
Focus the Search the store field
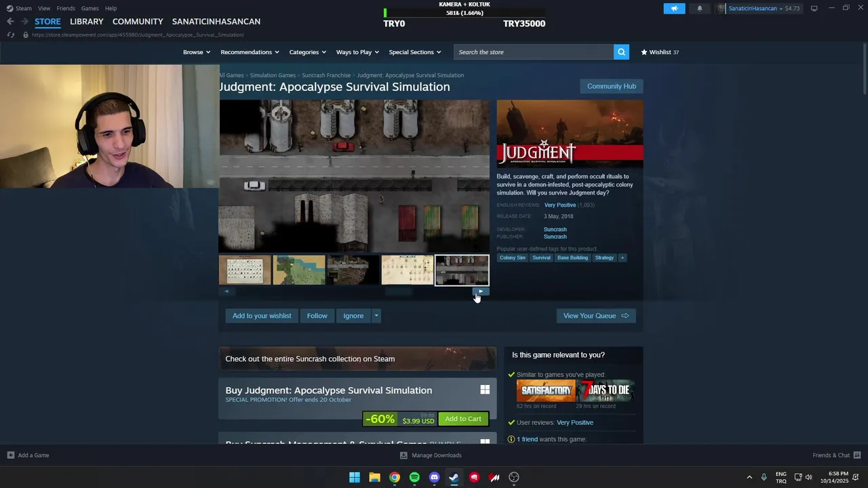pyautogui.click(x=534, y=52)
